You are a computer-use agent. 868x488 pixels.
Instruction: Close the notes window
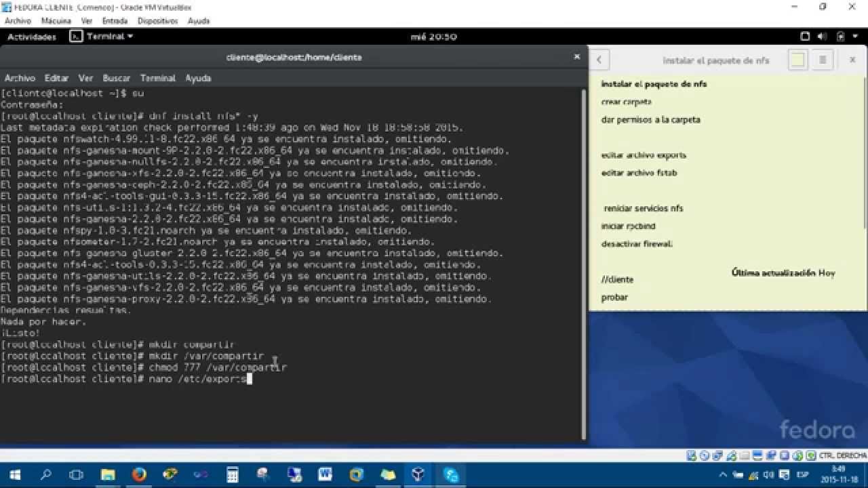pyautogui.click(x=852, y=60)
